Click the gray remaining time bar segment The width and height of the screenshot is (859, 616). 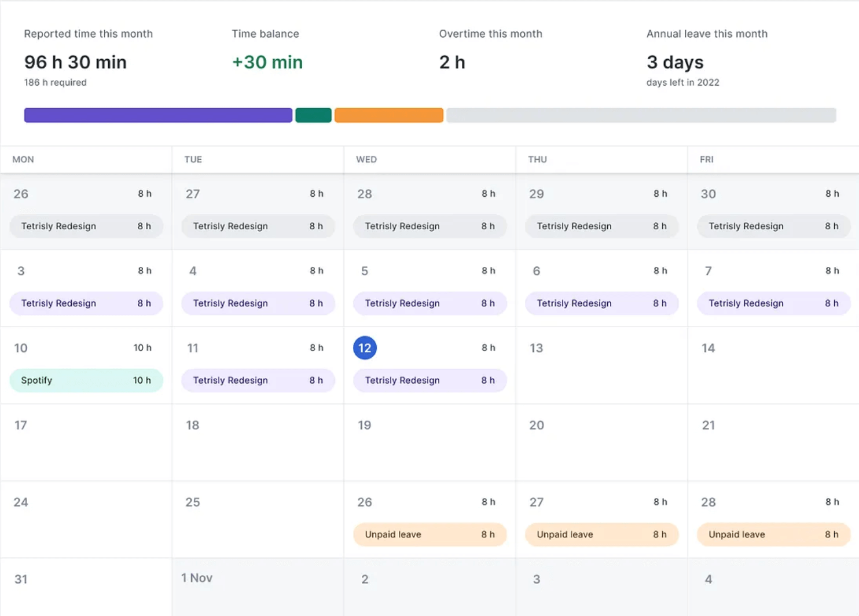coord(641,115)
